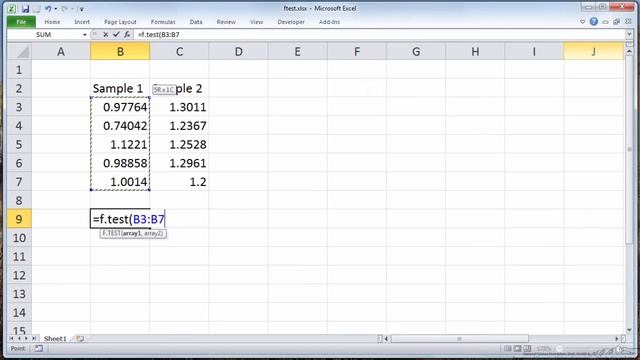Screen dimensions: 640x360
Task: Expand the formula bar with right-edge arrow
Action: pos(629,35)
